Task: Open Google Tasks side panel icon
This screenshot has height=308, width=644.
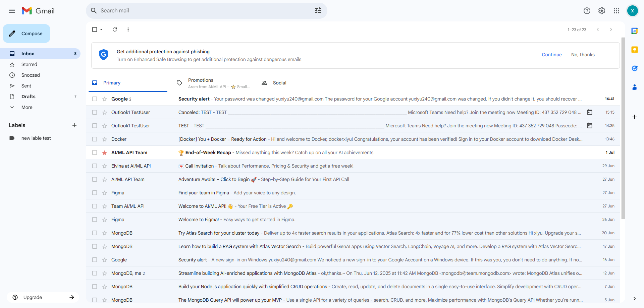Action: click(635, 68)
